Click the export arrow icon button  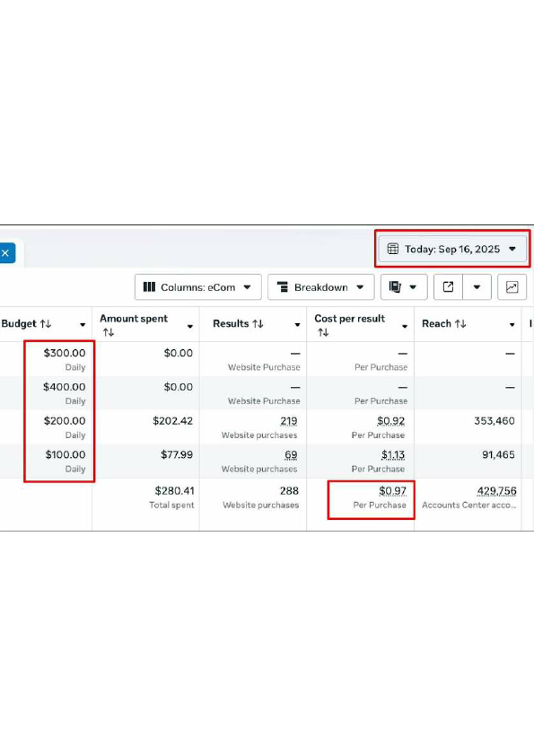pyautogui.click(x=448, y=287)
